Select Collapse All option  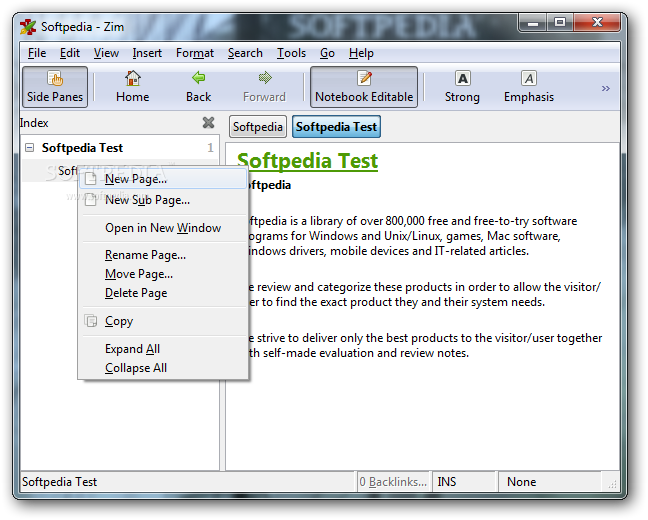click(164, 368)
